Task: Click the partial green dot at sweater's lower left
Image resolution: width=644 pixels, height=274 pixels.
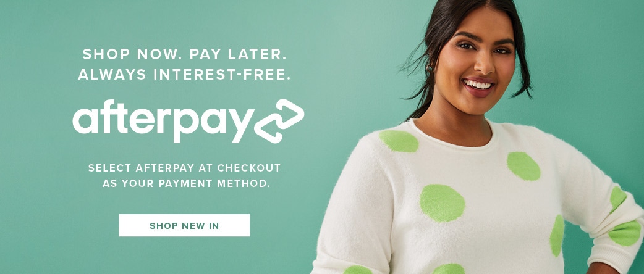Action: pos(358,270)
